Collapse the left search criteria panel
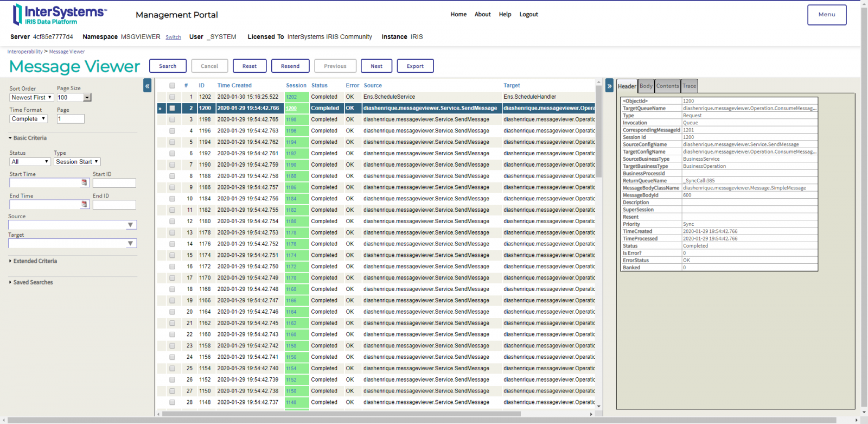 [147, 85]
